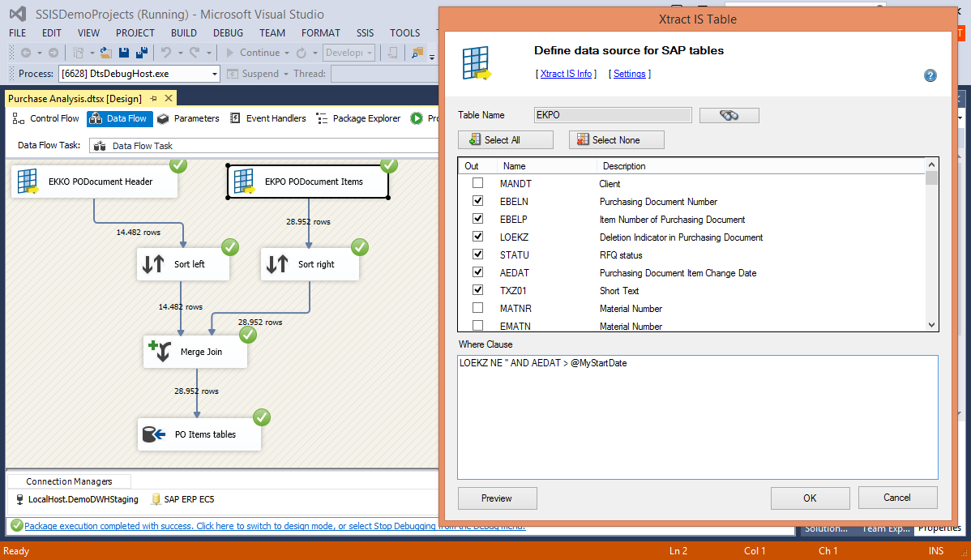Click the Save All toolbar icon
The width and height of the screenshot is (971, 560).
pyautogui.click(x=142, y=53)
